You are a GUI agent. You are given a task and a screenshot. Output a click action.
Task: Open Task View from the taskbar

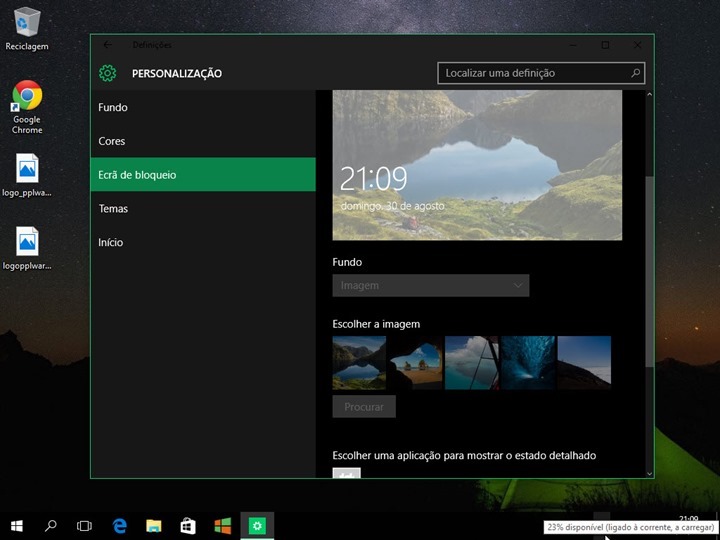point(84,526)
